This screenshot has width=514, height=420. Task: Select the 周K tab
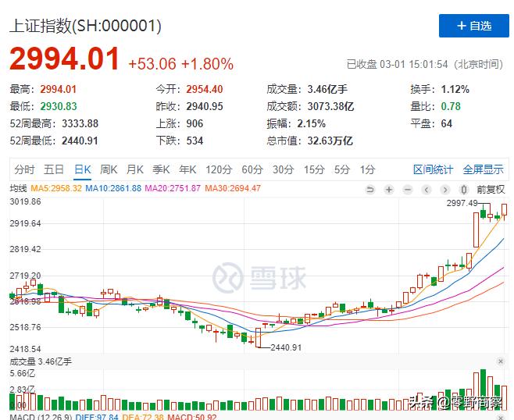[x=109, y=169]
